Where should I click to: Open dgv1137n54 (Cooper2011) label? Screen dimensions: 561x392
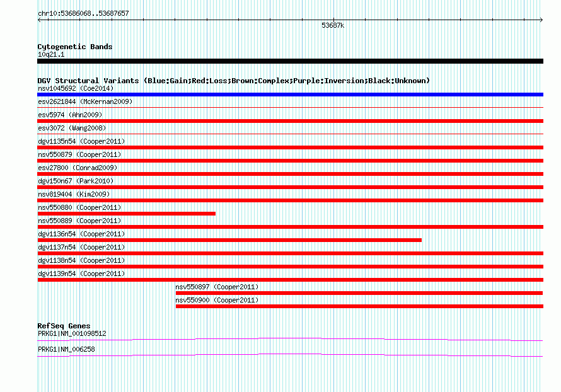pyautogui.click(x=81, y=247)
